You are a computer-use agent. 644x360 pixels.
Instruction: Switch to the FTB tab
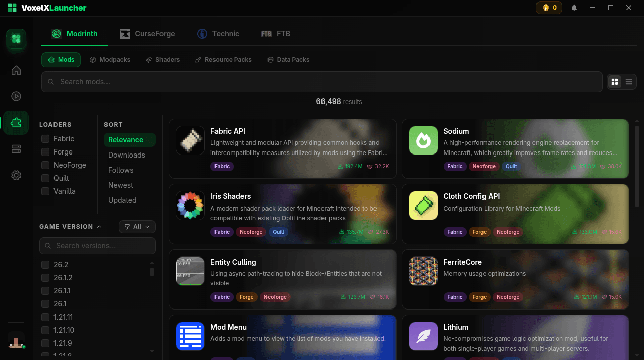point(276,34)
